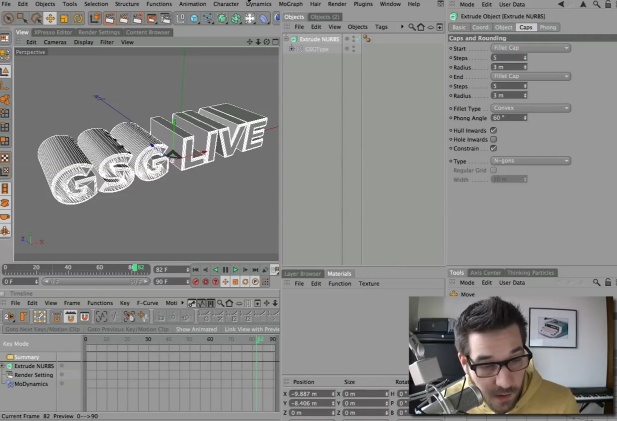Open the Layer Browser tab
The image size is (617, 421).
(x=302, y=273)
